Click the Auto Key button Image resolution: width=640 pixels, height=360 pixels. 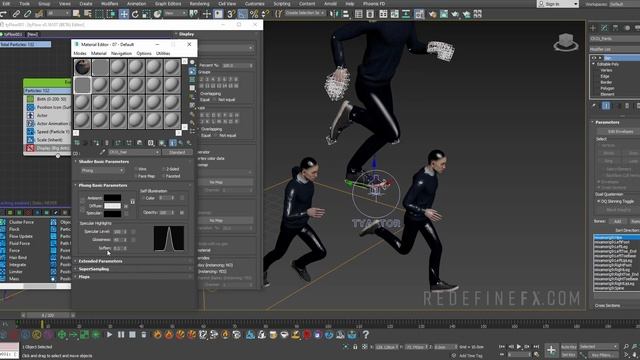point(569,347)
